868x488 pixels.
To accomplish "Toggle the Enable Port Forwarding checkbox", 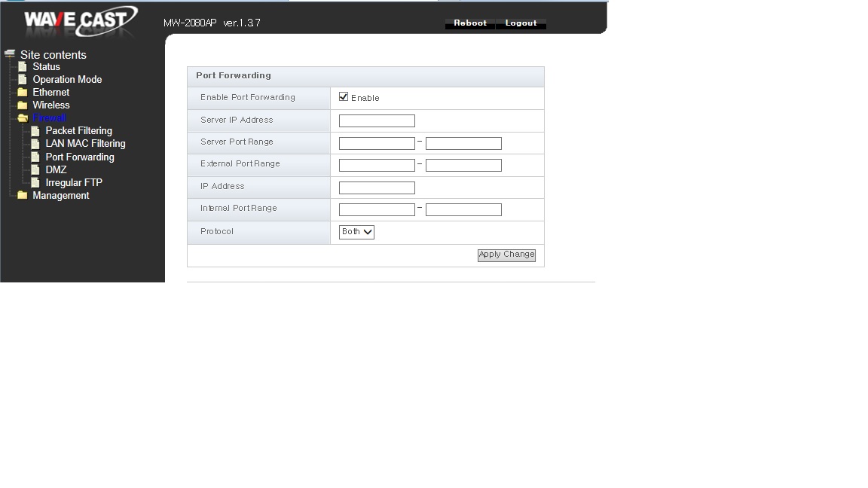I will pyautogui.click(x=344, y=97).
